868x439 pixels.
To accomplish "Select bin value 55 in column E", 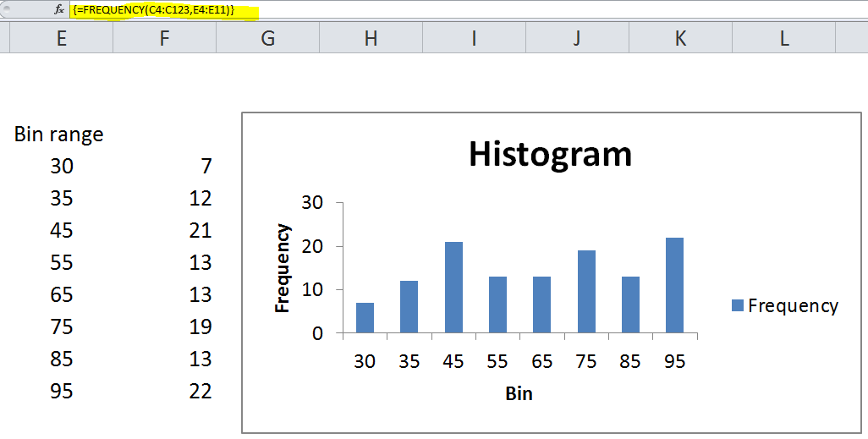I will coord(62,263).
